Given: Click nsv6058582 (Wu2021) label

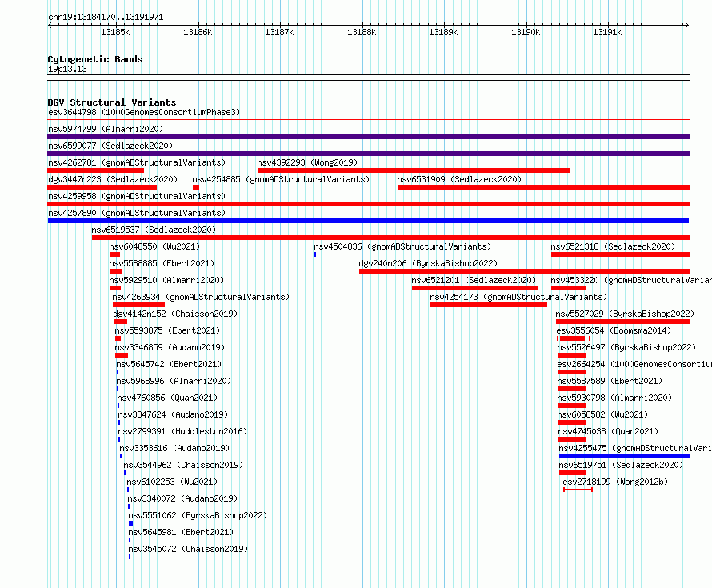Looking at the screenshot, I should 602,414.
